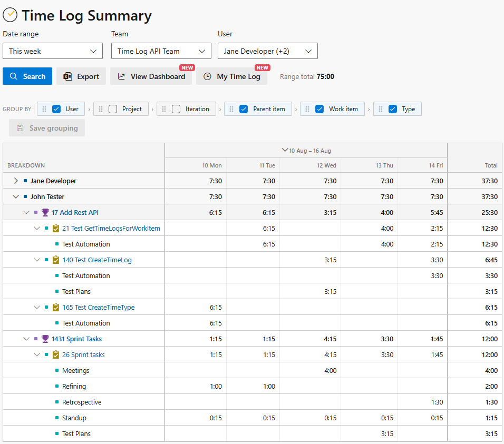The image size is (504, 444).
Task: Click the Time Log Summary clock logo
Action: pyautogui.click(x=10, y=15)
